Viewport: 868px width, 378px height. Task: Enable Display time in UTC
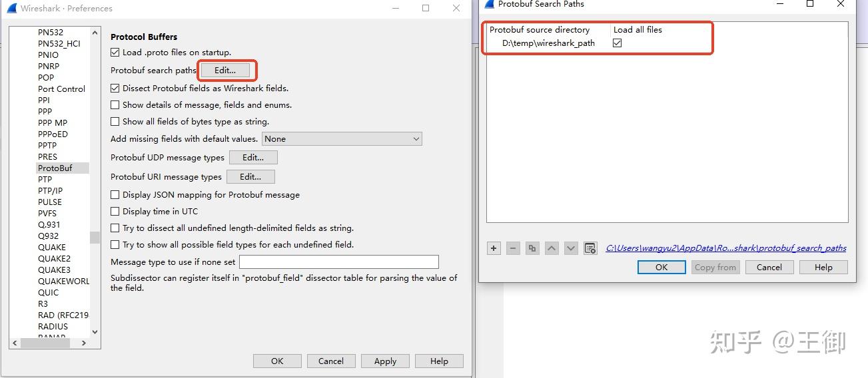point(115,212)
